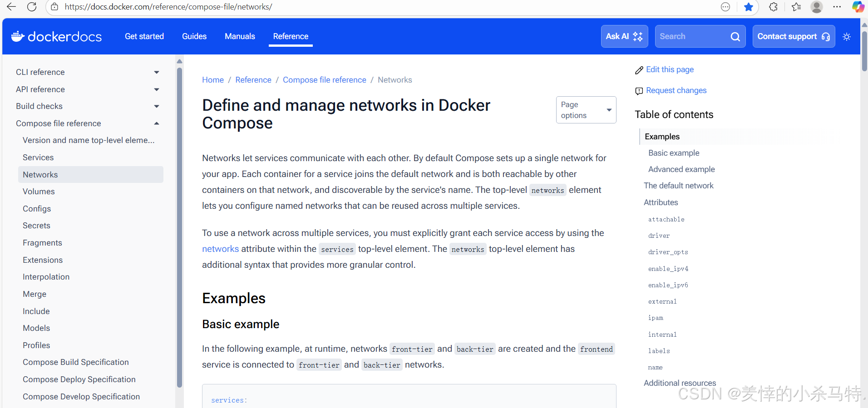
Task: Click the browser address bar URL
Action: [168, 7]
